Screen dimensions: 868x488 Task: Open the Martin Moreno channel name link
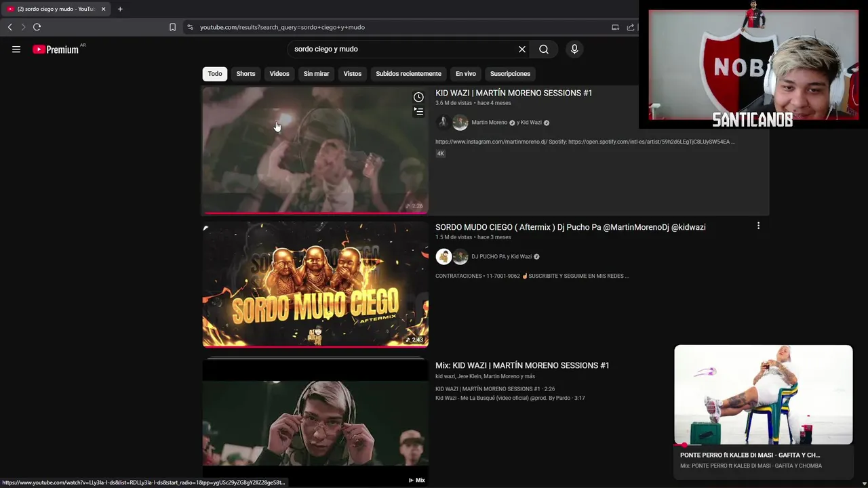pyautogui.click(x=489, y=123)
